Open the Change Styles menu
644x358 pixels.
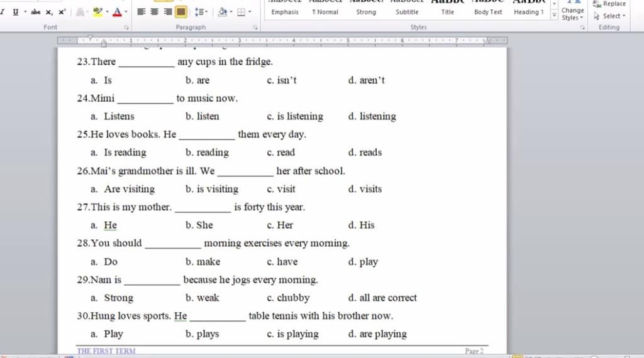[572, 11]
